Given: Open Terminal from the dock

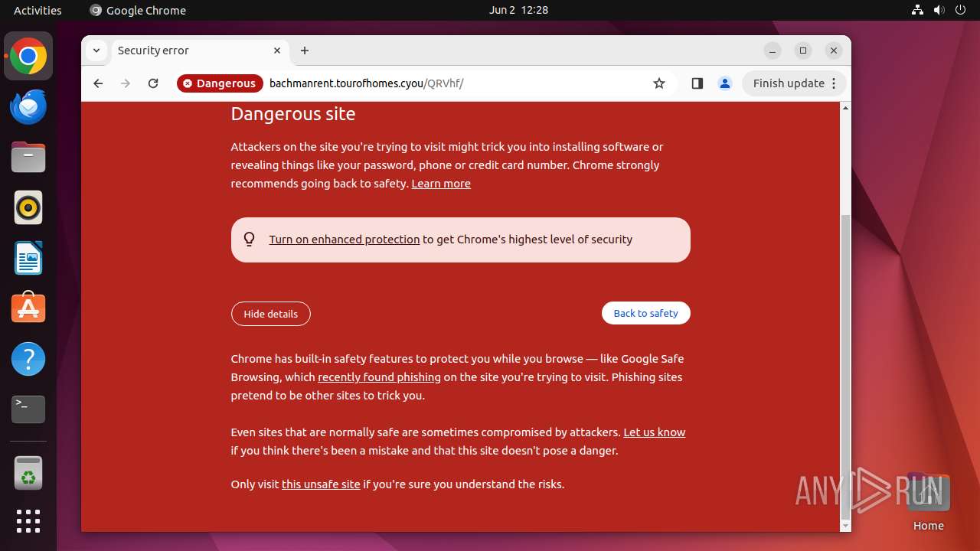Looking at the screenshot, I should (x=28, y=409).
